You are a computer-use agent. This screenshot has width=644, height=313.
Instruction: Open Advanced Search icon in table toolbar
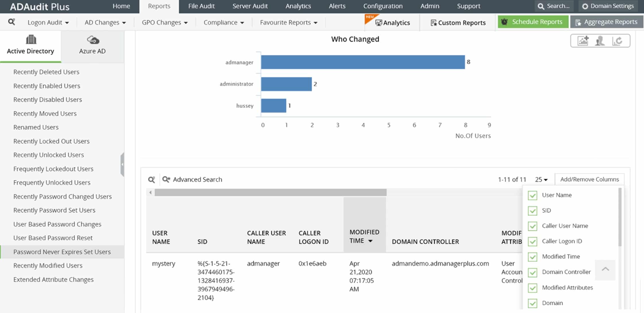166,179
